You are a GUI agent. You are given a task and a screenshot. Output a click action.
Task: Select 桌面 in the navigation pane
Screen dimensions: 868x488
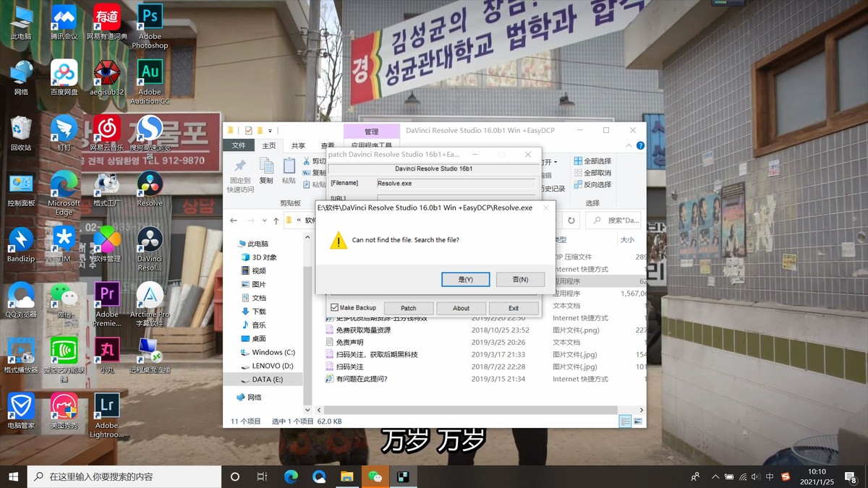pos(258,338)
